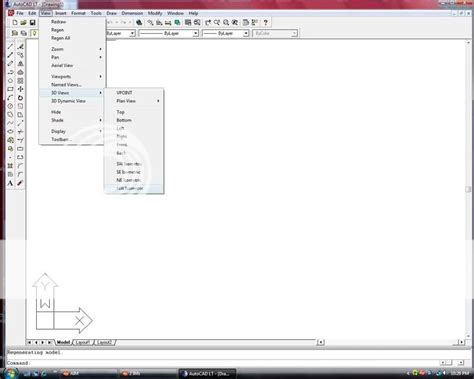The image size is (474, 379).
Task: Switch to the Model tab
Action: pyautogui.click(x=63, y=342)
